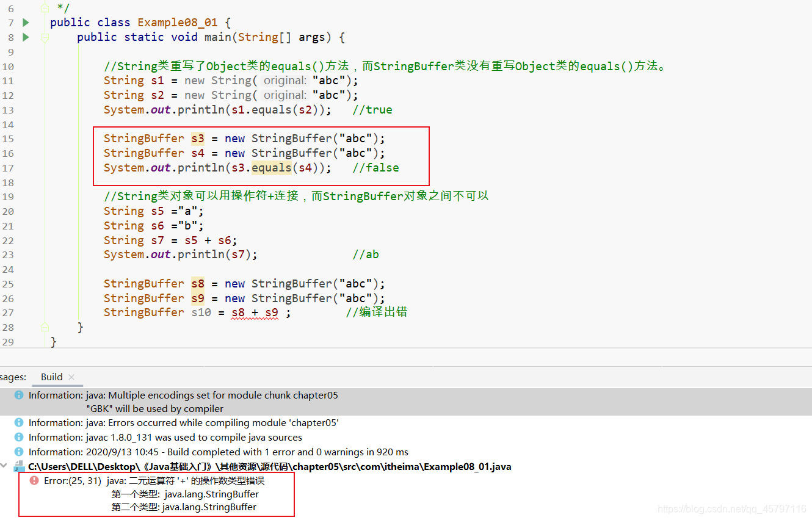This screenshot has width=812, height=520.
Task: Click variable s8 declaration on line 25
Action: [198, 284]
